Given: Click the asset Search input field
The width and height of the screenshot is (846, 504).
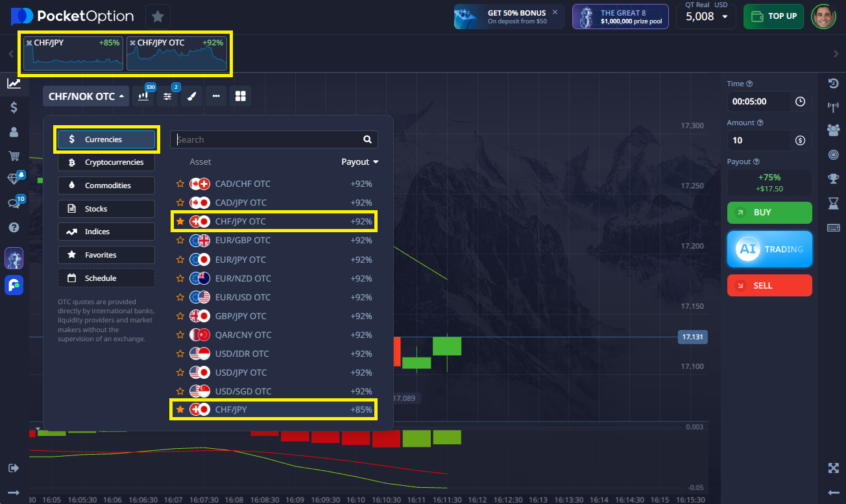Looking at the screenshot, I should coord(266,139).
